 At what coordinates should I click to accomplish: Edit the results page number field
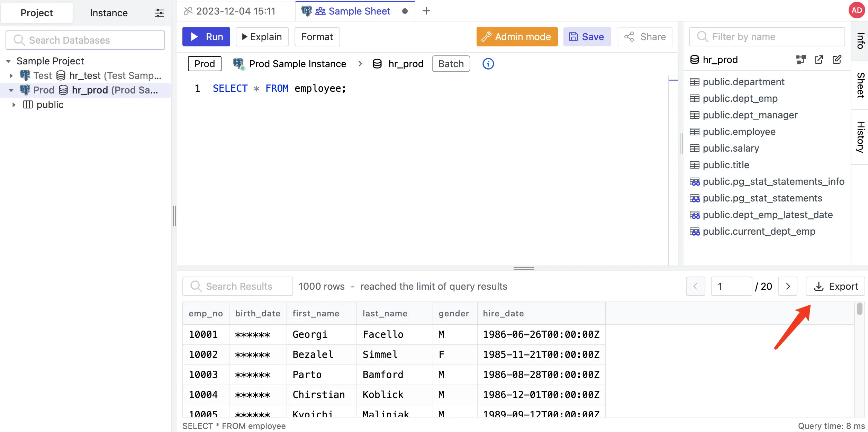[x=731, y=286]
